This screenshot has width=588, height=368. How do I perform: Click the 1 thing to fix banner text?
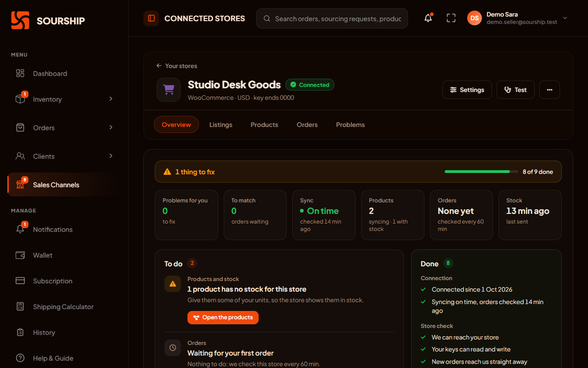pyautogui.click(x=195, y=172)
